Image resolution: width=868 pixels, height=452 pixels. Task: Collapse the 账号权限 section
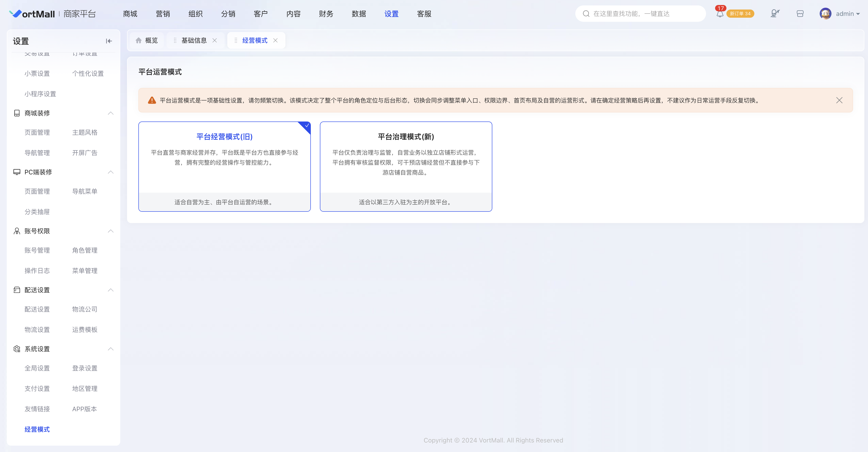(110, 231)
